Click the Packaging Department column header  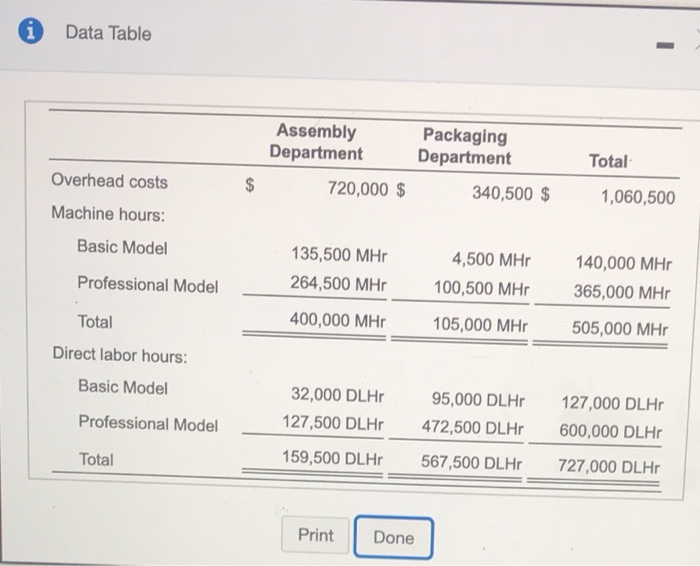coord(464,146)
